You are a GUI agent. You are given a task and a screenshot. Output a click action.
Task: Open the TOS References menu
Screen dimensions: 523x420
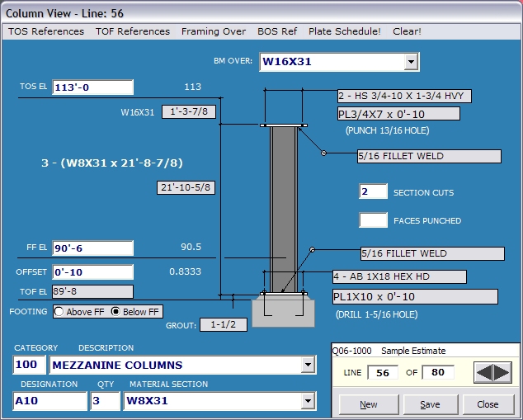tap(46, 31)
